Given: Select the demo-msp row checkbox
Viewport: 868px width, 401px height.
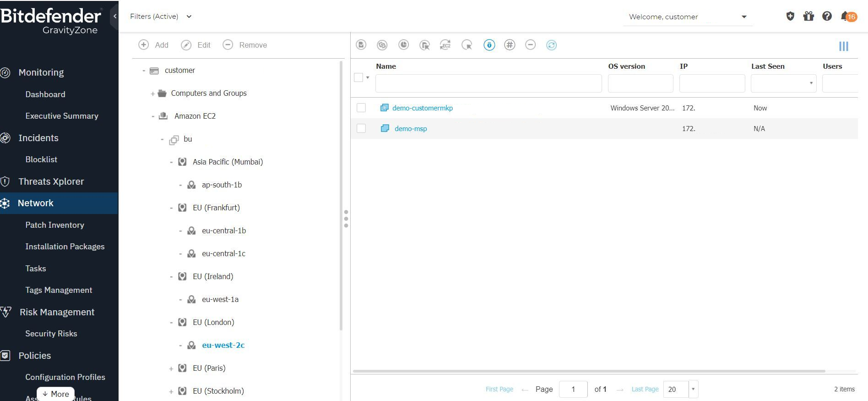Looking at the screenshot, I should 361,128.
